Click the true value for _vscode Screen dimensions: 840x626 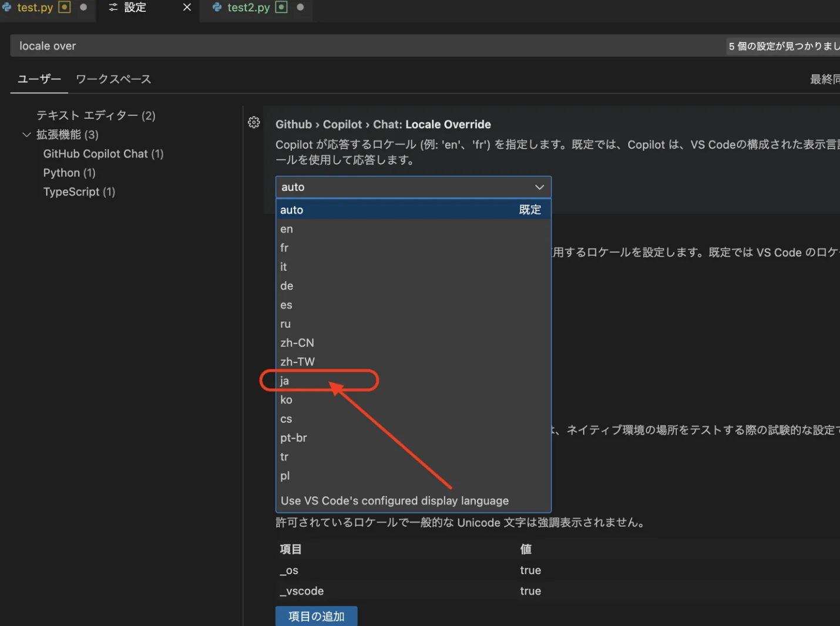530,591
